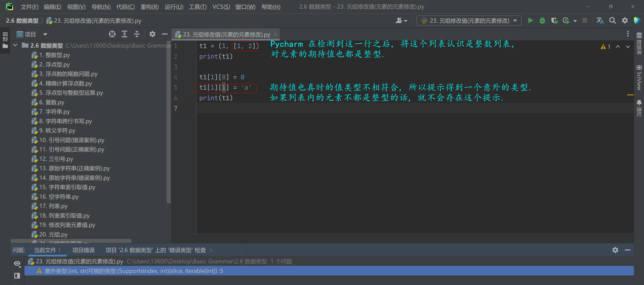Open file 9. 转义字符.py
The height and width of the screenshot is (285, 644).
tap(53, 131)
